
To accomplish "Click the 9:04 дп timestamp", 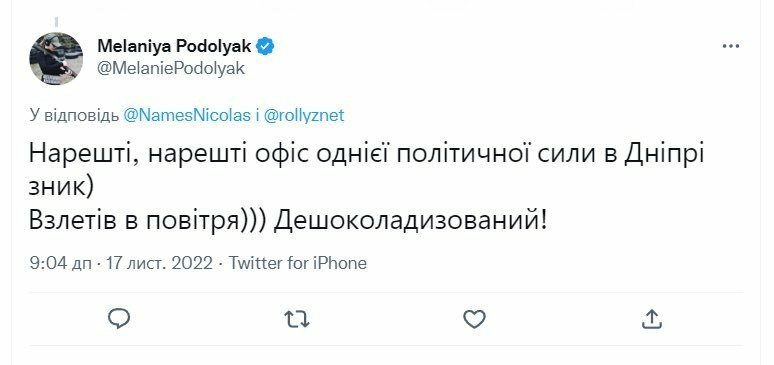I will [61, 263].
